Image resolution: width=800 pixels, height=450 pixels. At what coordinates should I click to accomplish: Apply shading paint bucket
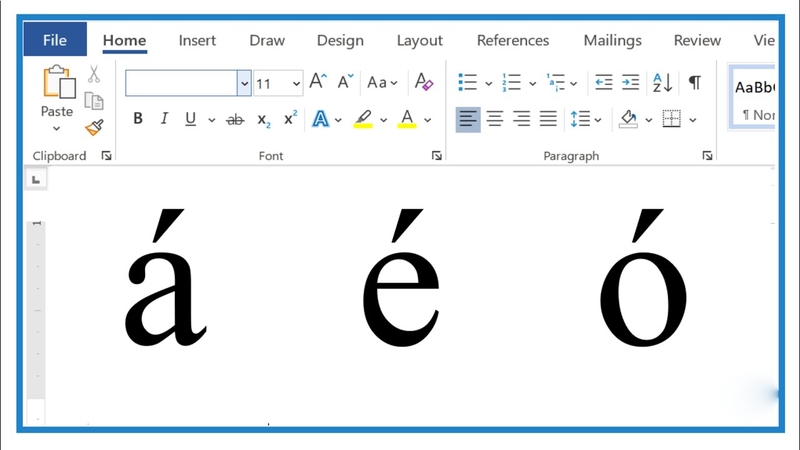click(628, 119)
